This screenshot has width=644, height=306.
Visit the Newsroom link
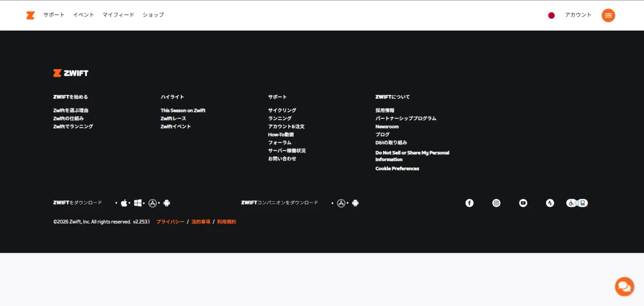[387, 127]
